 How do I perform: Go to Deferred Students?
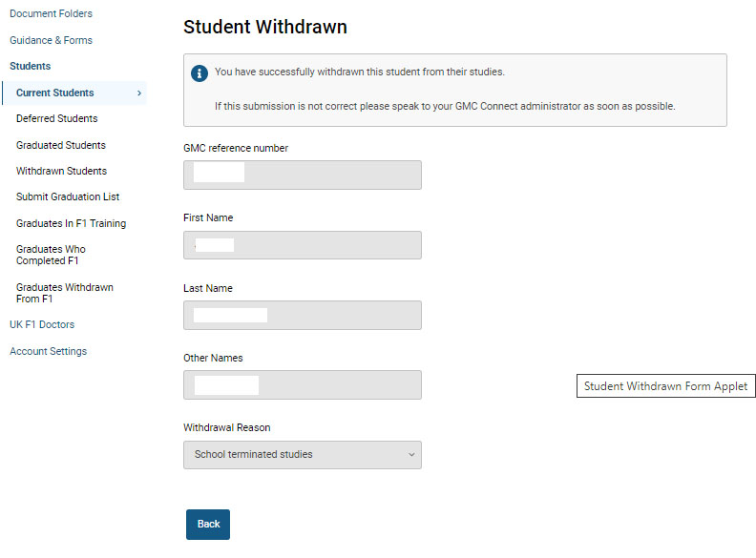point(57,118)
